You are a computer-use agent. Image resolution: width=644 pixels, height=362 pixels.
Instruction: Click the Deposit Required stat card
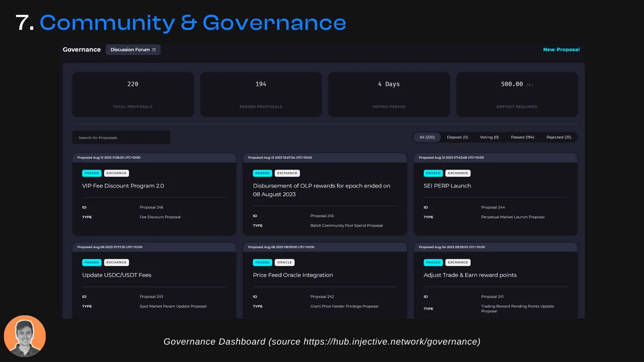517,94
